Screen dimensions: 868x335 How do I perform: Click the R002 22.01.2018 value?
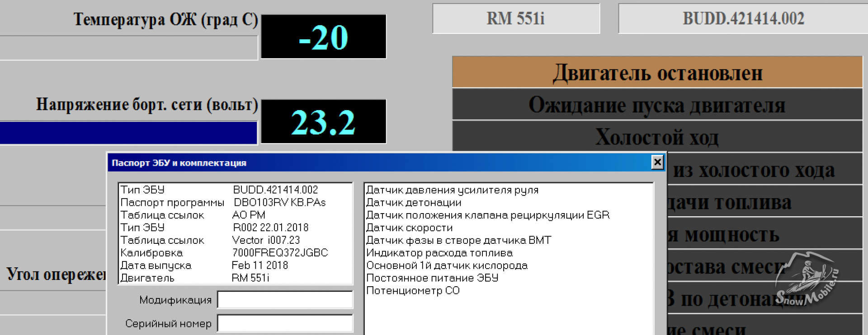tap(270, 228)
